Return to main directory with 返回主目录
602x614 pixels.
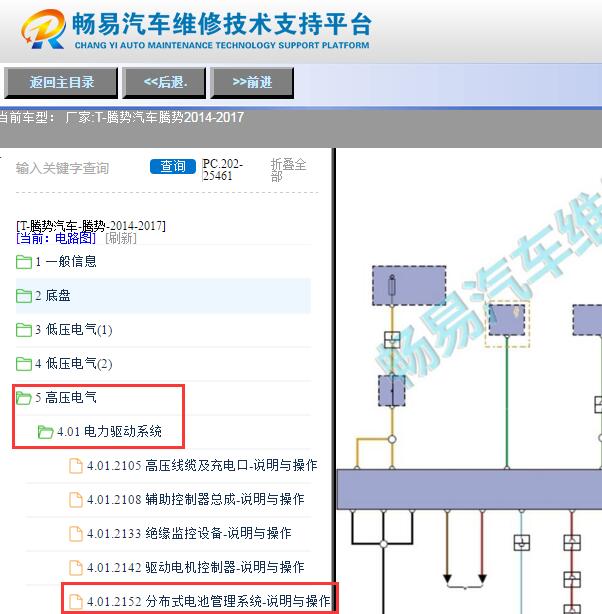pyautogui.click(x=61, y=83)
